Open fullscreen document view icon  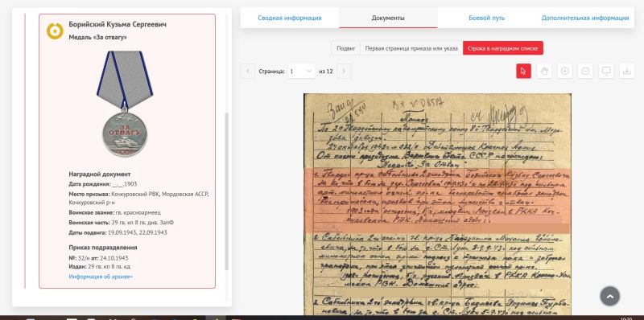606,71
